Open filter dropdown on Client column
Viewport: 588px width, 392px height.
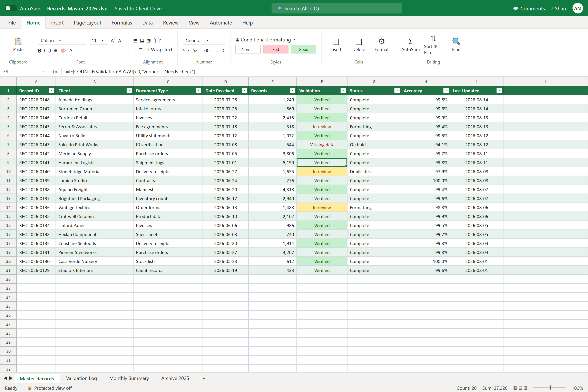(x=129, y=90)
